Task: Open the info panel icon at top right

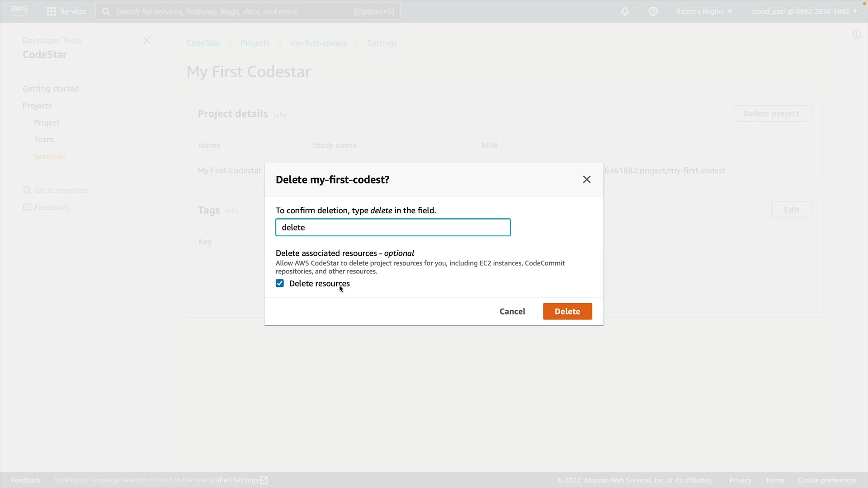Action: [856, 34]
